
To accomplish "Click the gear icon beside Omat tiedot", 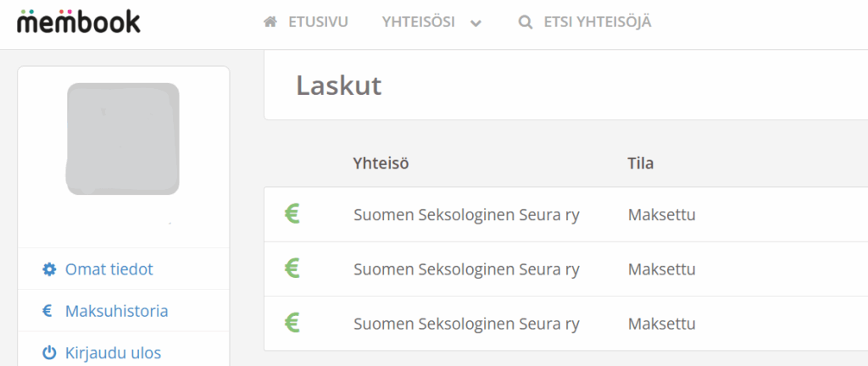I will tap(48, 269).
